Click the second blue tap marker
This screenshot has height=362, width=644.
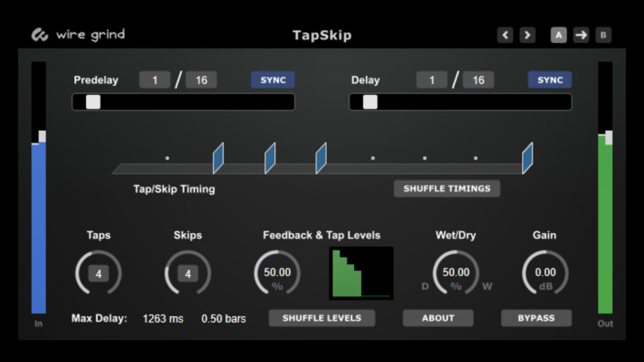coord(270,158)
